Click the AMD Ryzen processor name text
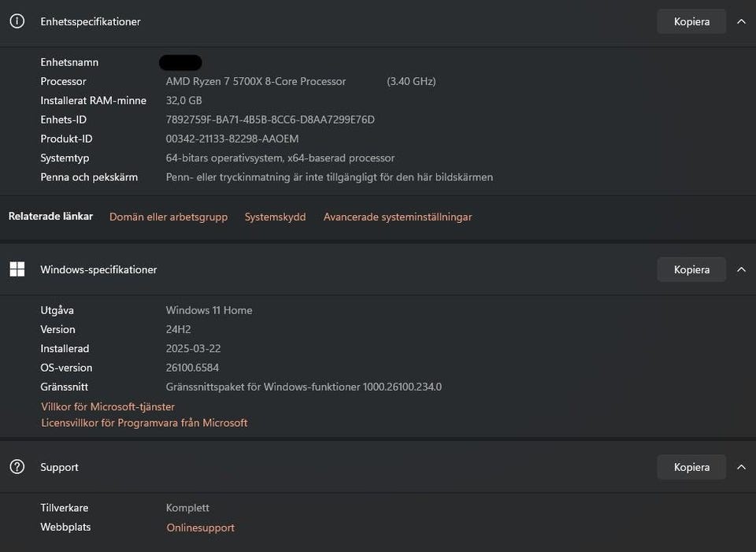Screen dimensions: 756x552 (x=256, y=81)
